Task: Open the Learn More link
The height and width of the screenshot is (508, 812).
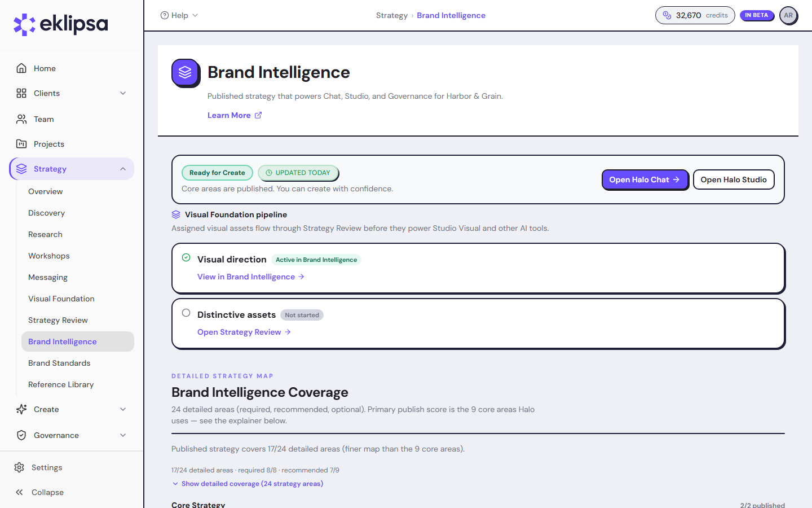Action: pos(235,115)
